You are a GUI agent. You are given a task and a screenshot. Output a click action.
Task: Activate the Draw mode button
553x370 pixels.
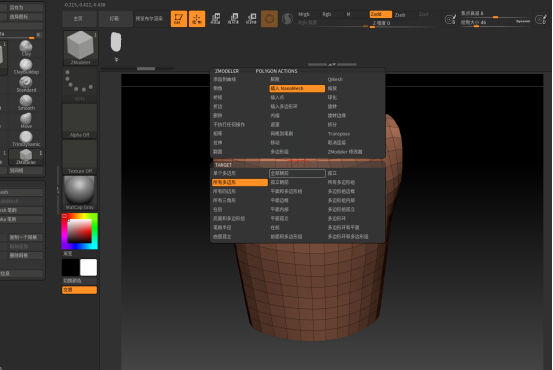click(197, 19)
